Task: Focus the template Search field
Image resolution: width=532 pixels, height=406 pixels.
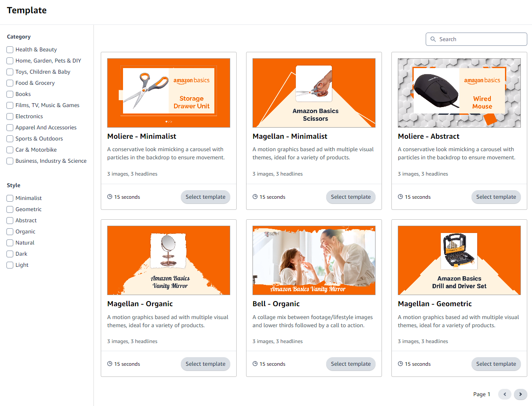Action: (476, 39)
